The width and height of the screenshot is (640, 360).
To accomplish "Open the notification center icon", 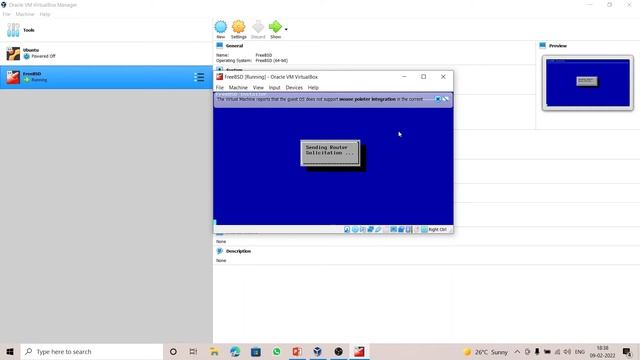I will [627, 351].
